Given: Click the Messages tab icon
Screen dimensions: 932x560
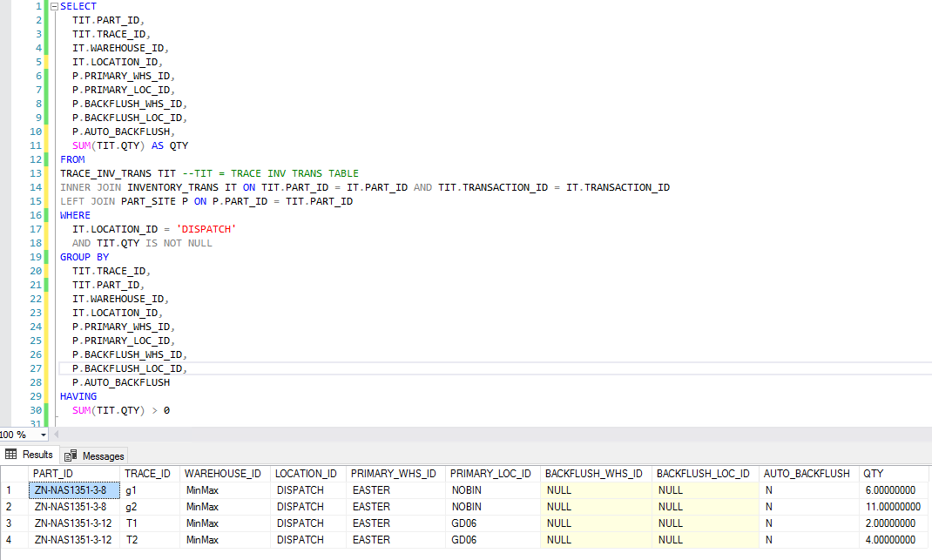Looking at the screenshot, I should (71, 456).
